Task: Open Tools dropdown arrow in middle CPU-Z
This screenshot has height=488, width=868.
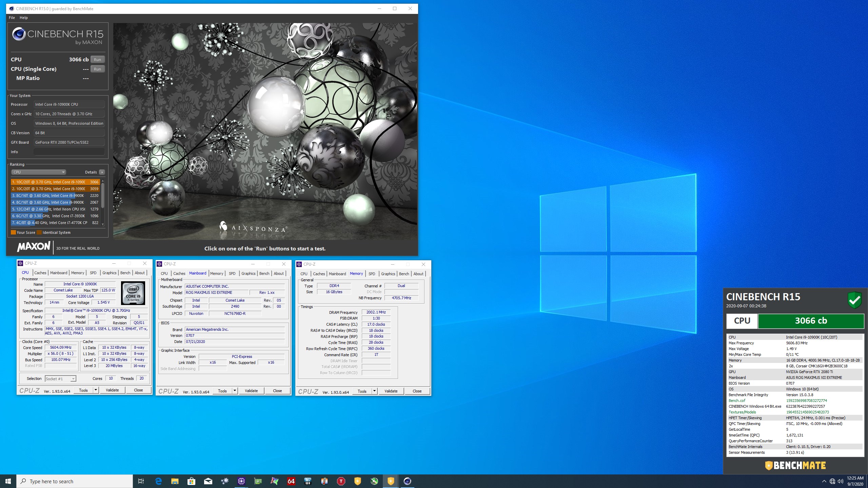Action: tap(235, 391)
